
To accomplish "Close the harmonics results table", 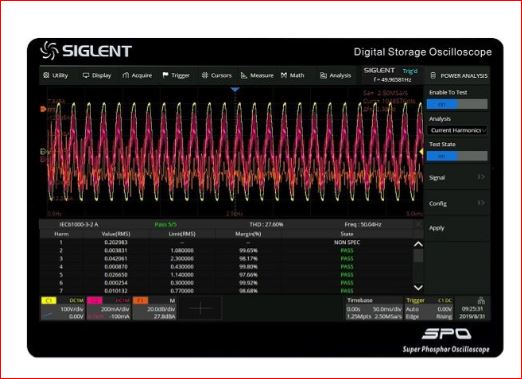I will point(419,224).
